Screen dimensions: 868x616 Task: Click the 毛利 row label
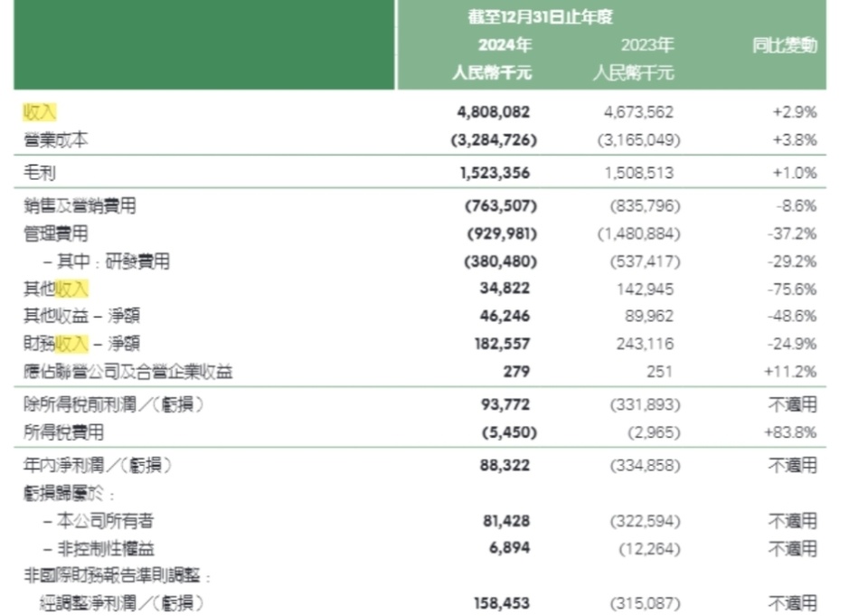(x=39, y=173)
